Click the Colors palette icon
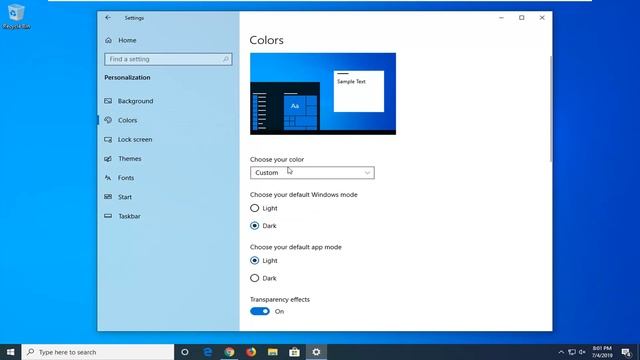The image size is (640, 360). coord(108,120)
